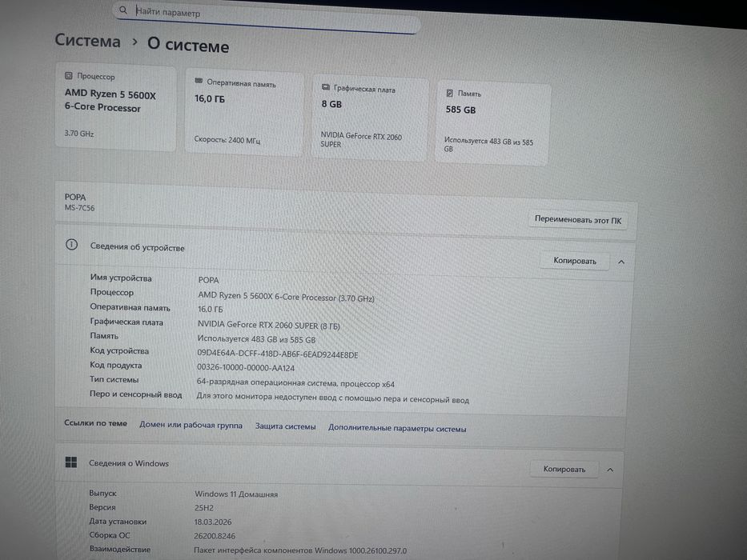
Task: Click the 'Ссылки по теме' label
Action: [x=96, y=423]
